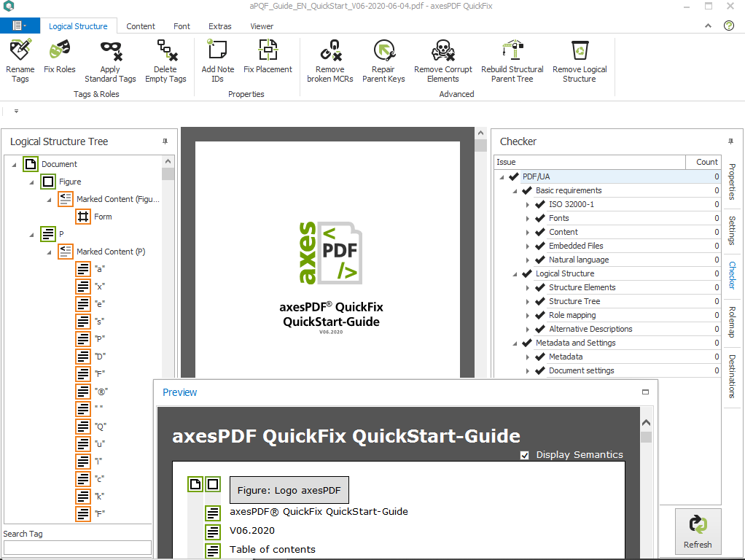Apply Standard Tags to the document
Viewport: 745px width, 560px height.
(x=110, y=61)
